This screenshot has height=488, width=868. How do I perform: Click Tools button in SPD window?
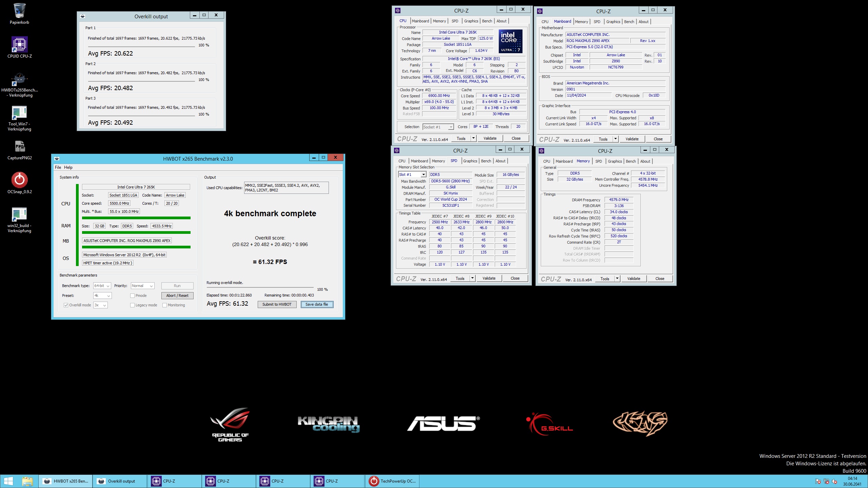point(460,278)
